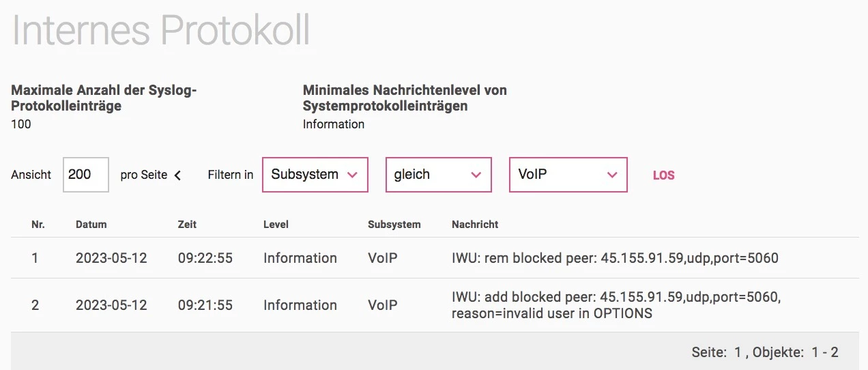Sort by the Nr. column header

pyautogui.click(x=38, y=224)
